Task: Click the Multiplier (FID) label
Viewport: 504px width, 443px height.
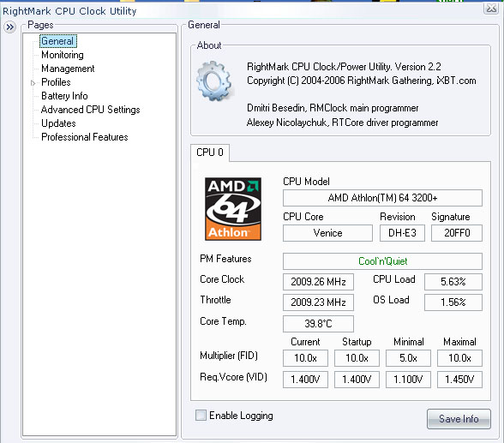Action: [x=229, y=356]
